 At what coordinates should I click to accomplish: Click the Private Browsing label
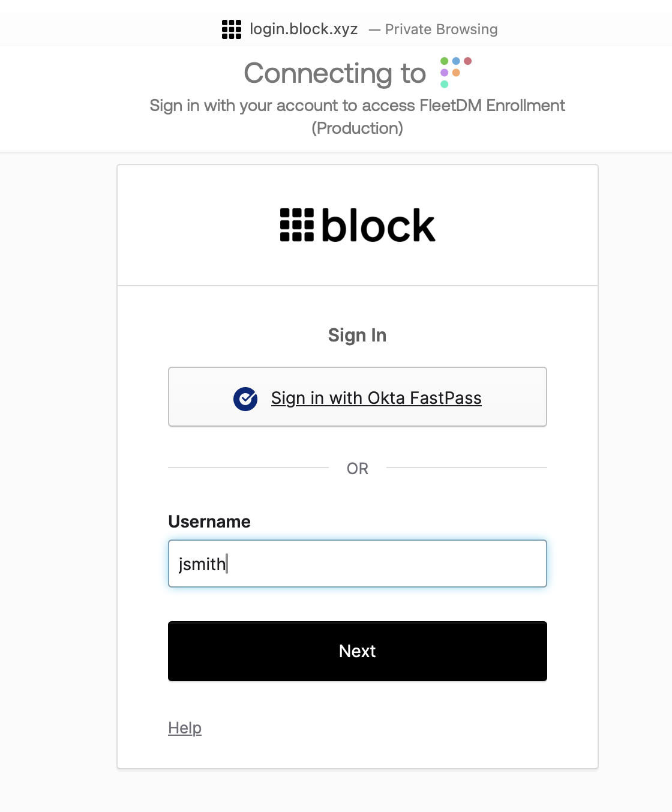pos(441,29)
